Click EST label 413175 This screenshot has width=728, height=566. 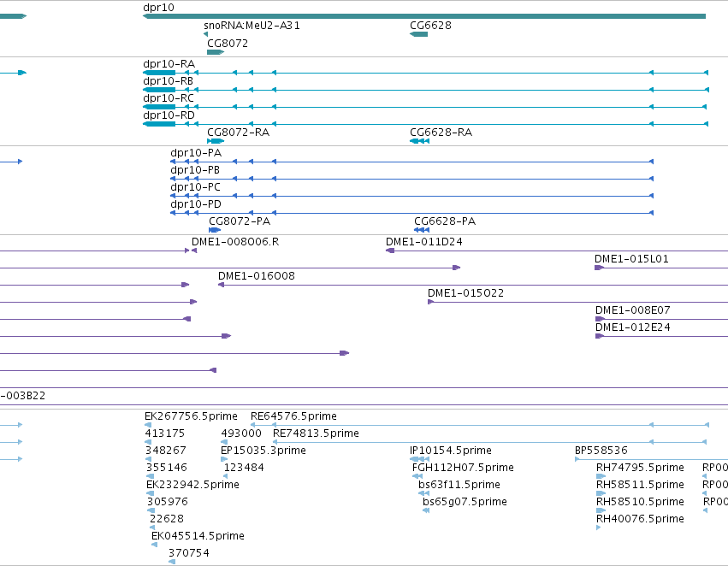(x=165, y=433)
